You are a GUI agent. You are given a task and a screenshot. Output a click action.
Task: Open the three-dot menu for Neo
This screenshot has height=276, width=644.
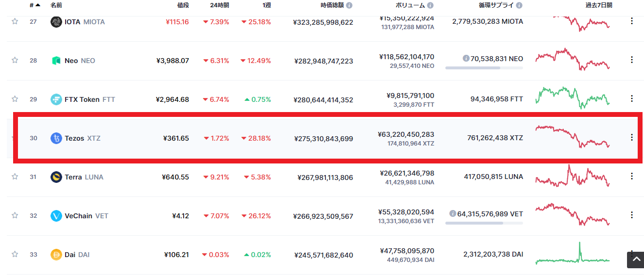pos(632,60)
